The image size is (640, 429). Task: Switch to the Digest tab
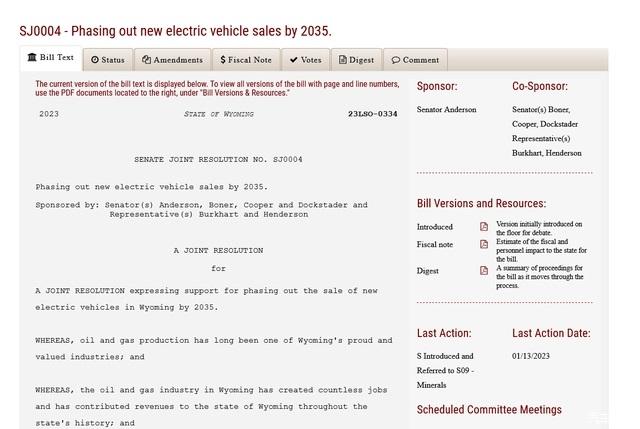[356, 60]
